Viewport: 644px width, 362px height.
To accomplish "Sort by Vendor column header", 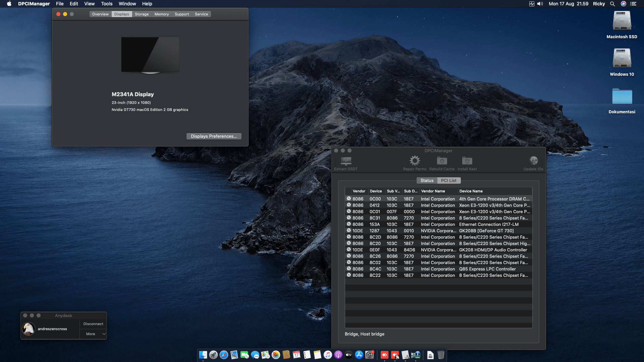I will (x=359, y=191).
